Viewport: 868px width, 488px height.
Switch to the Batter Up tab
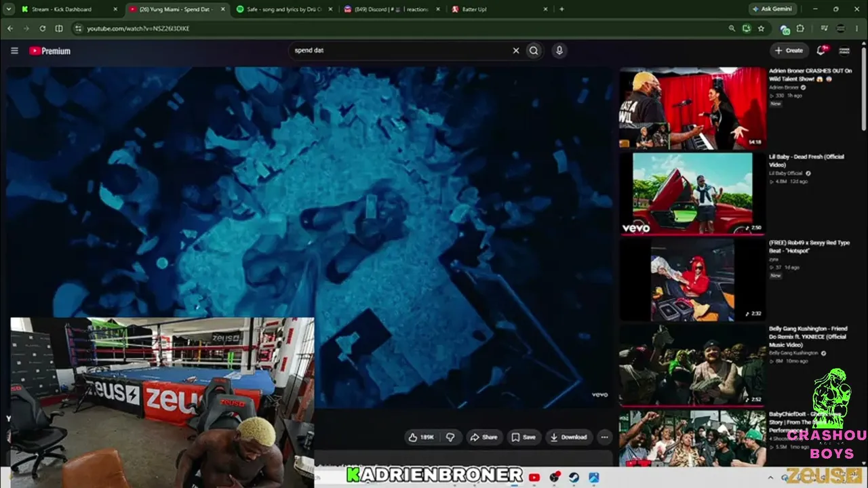[x=500, y=9]
